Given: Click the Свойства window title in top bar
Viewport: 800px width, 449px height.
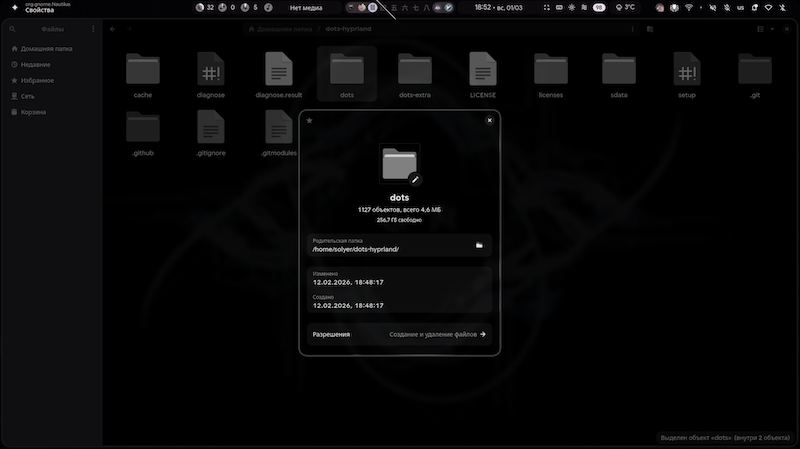Looking at the screenshot, I should coord(39,10).
